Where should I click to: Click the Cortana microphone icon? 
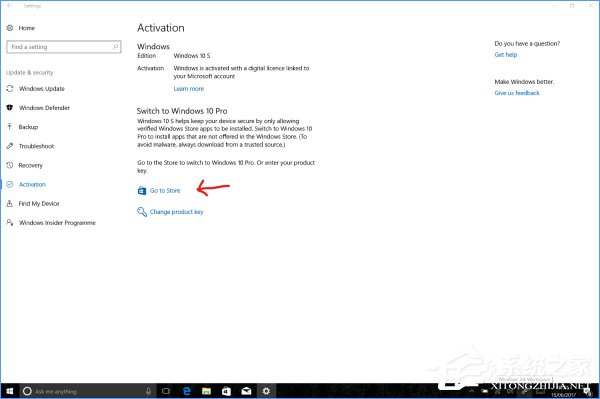coord(148,391)
